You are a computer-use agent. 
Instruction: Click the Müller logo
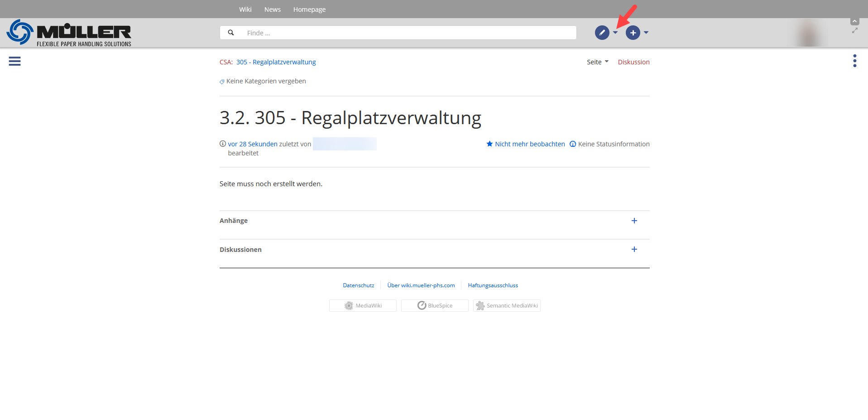click(x=69, y=33)
